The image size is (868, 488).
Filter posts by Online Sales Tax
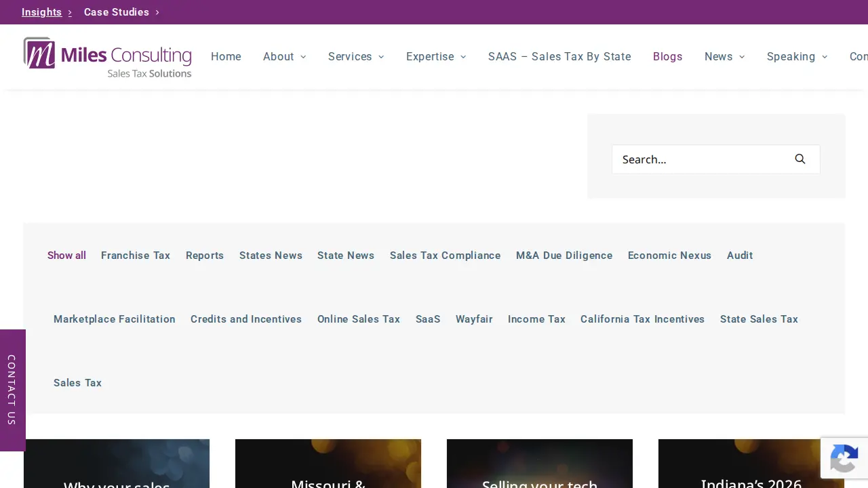(x=359, y=319)
